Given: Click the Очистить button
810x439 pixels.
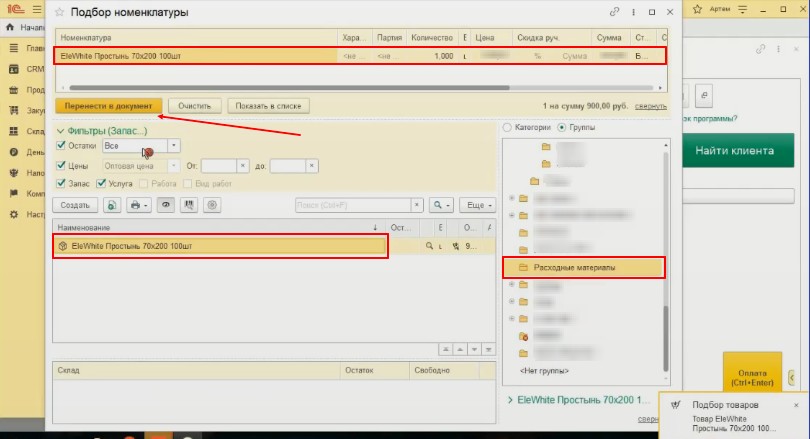Looking at the screenshot, I should [195, 106].
